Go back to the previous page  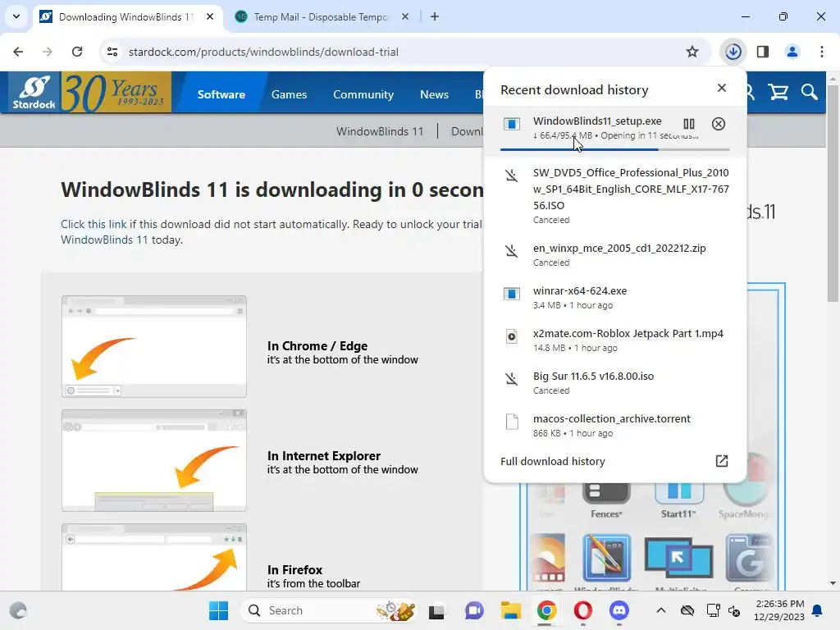[18, 52]
